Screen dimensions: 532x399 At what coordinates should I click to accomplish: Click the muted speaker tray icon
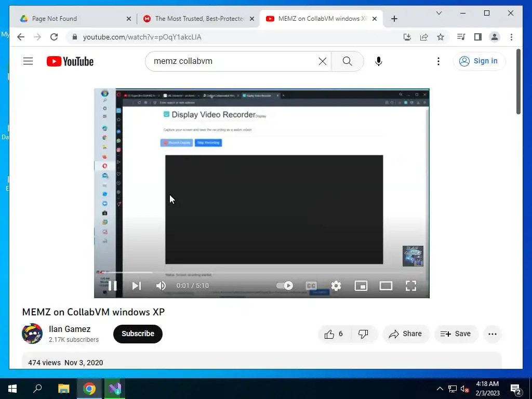(x=464, y=389)
